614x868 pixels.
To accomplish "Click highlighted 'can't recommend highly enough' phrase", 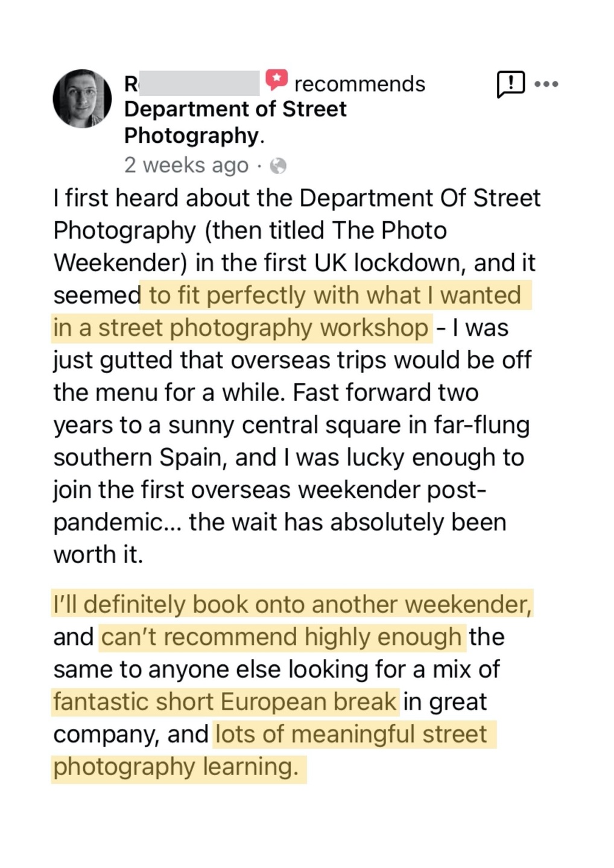I will click(282, 637).
